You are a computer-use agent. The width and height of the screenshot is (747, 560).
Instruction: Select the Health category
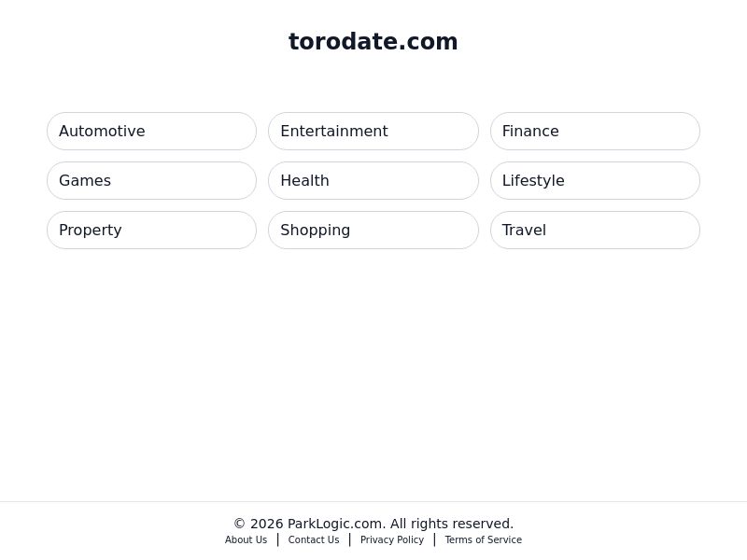coord(373,180)
